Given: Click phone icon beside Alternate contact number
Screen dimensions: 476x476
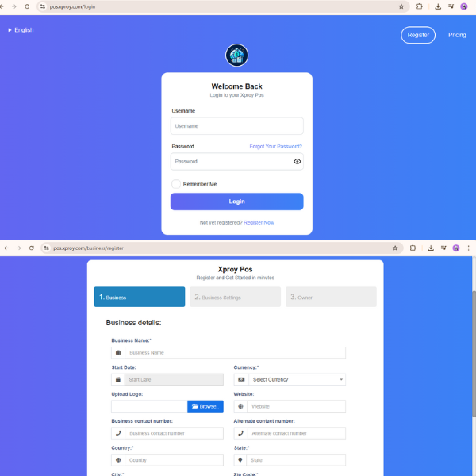Looking at the screenshot, I should click(x=240, y=433).
